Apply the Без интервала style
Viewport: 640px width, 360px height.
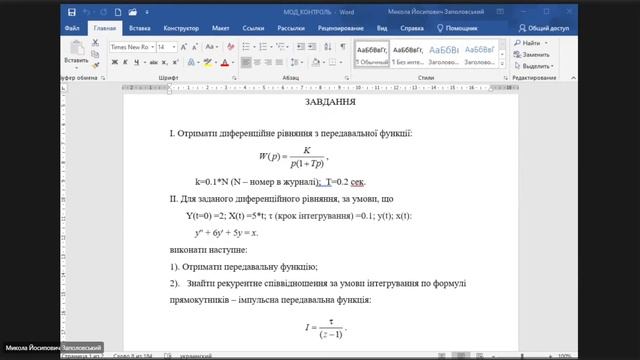(407, 54)
